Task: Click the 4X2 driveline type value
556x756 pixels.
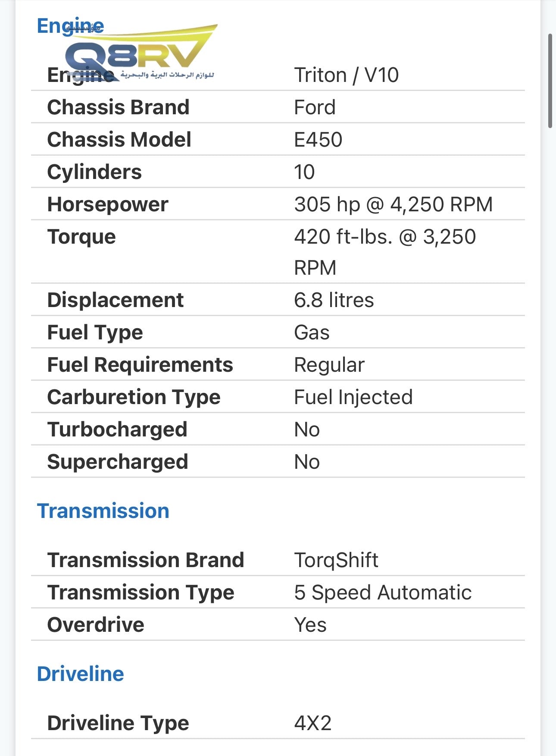Action: click(x=313, y=723)
